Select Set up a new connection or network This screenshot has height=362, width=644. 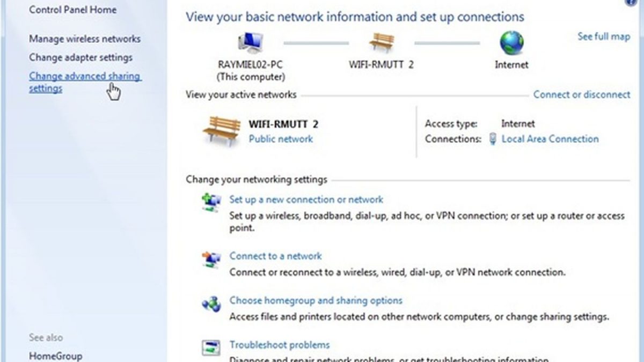(306, 200)
